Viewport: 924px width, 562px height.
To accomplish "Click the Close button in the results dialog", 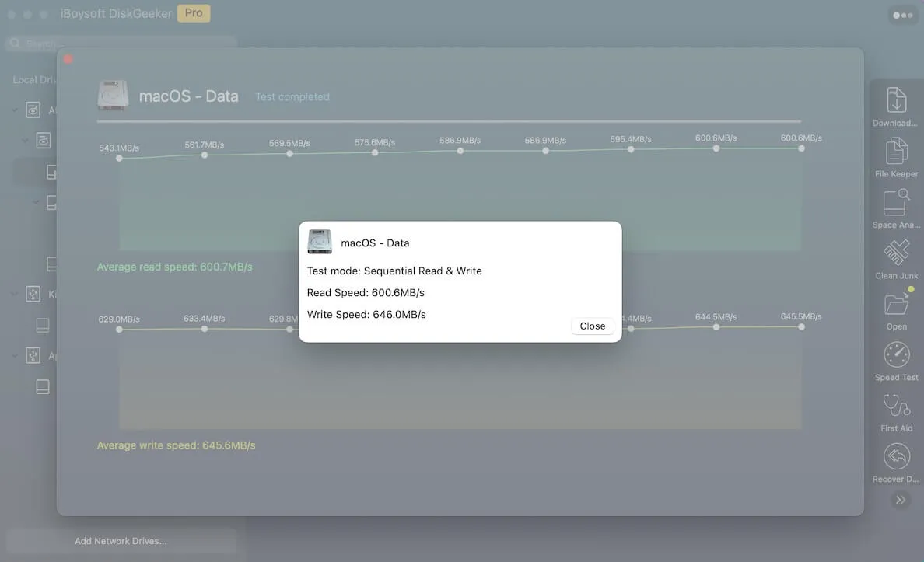I will 592,326.
